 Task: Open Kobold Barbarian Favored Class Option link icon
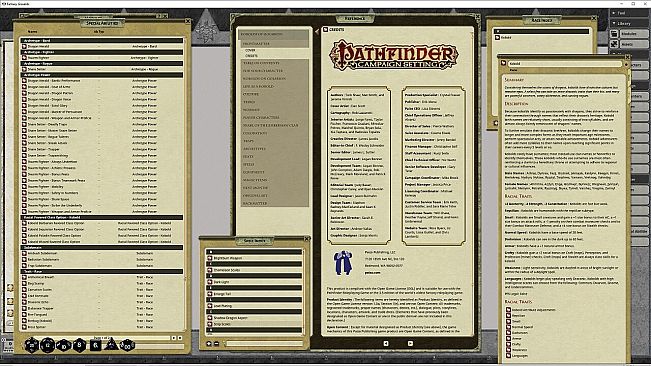24,223
